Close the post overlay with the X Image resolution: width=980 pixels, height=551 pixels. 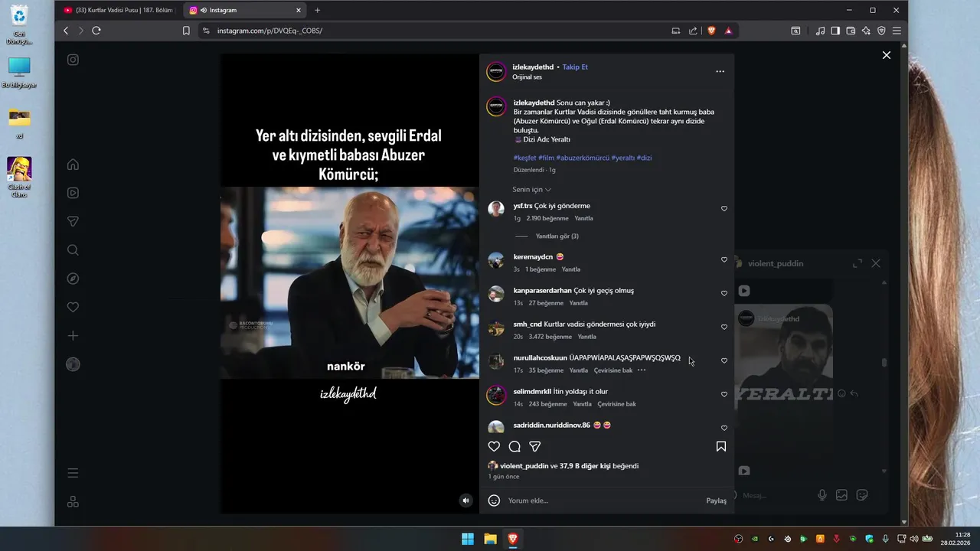click(x=886, y=55)
